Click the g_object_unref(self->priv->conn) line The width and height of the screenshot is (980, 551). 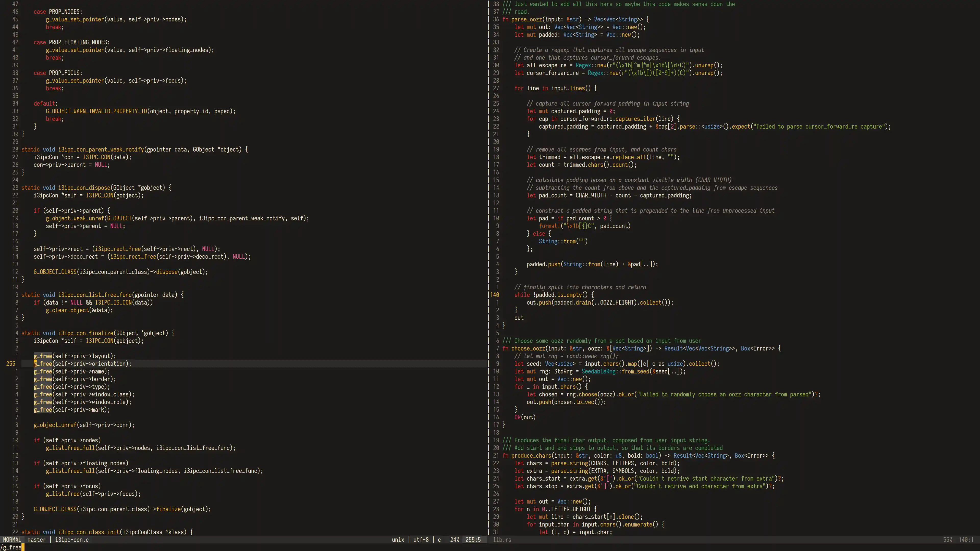click(84, 425)
